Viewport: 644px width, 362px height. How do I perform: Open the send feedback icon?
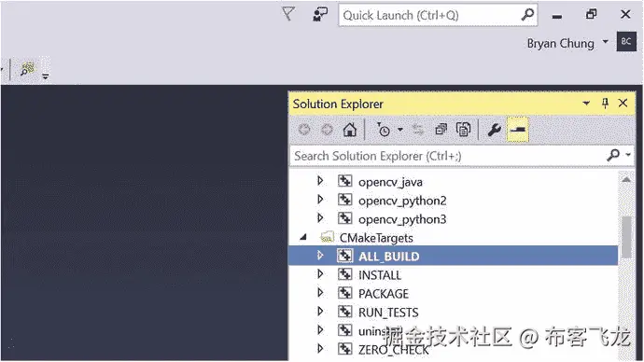320,14
